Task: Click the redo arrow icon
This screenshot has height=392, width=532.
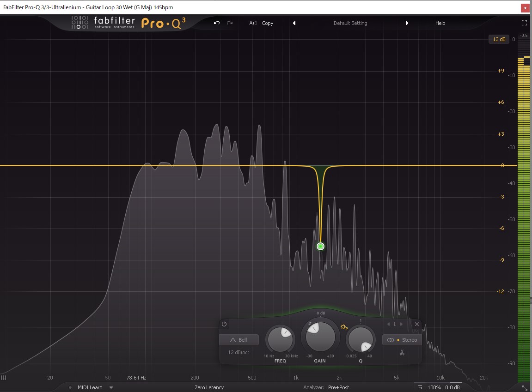Action: pyautogui.click(x=230, y=23)
